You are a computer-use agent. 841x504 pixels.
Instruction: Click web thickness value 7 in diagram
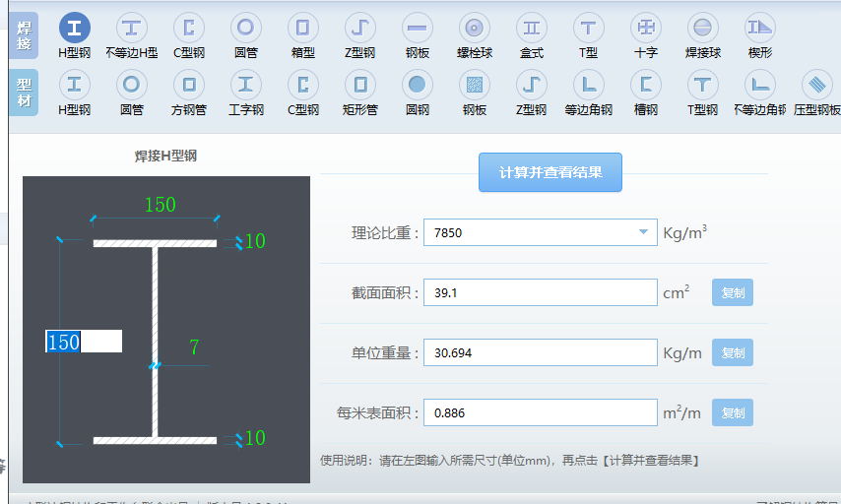tap(194, 346)
